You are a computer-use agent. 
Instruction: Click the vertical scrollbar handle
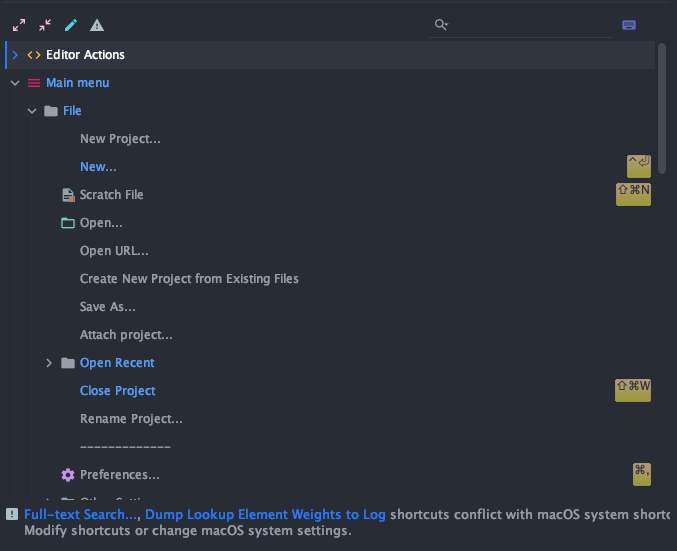point(662,109)
